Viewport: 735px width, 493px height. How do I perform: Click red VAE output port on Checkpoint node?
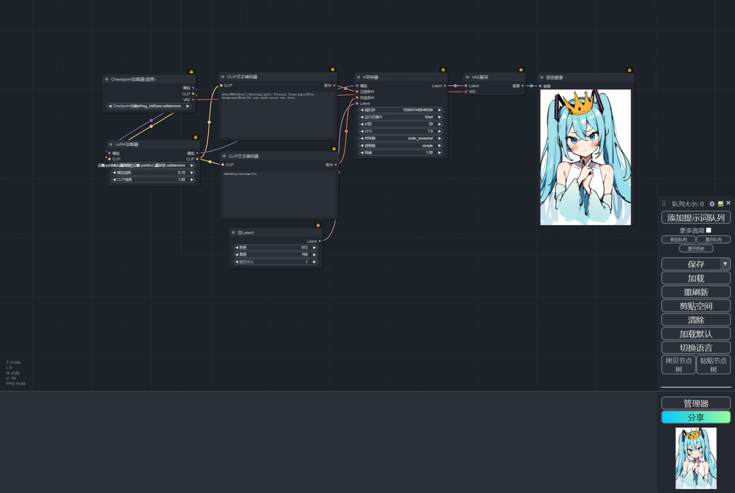pyautogui.click(x=193, y=100)
